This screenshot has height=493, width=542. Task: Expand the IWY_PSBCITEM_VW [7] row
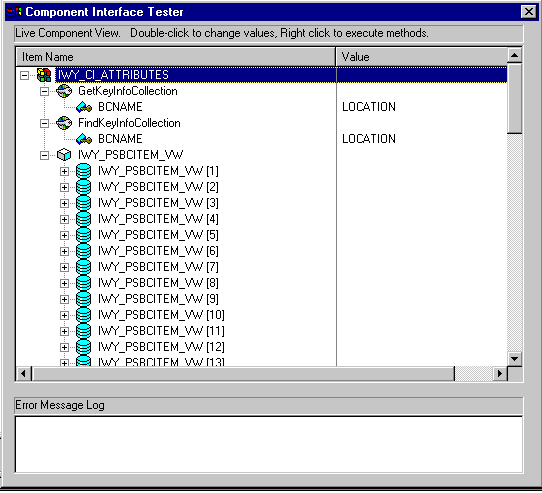pos(64,268)
